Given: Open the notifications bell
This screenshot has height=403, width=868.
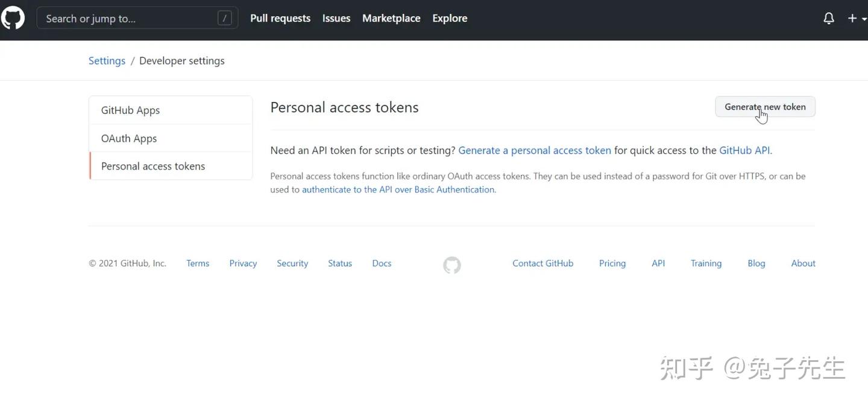Looking at the screenshot, I should pyautogui.click(x=828, y=18).
